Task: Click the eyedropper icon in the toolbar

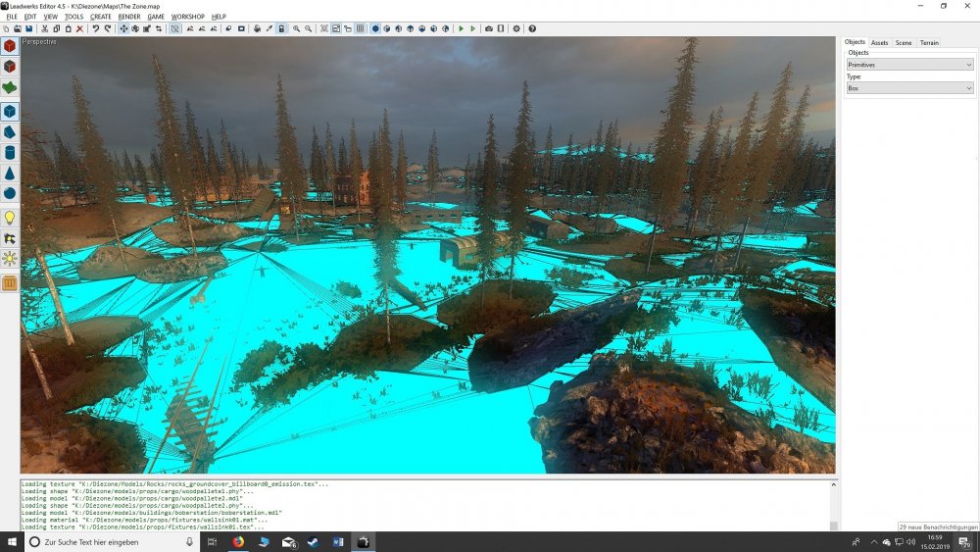Action: (269, 28)
